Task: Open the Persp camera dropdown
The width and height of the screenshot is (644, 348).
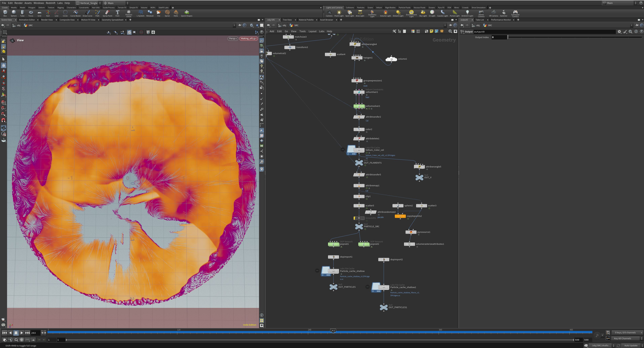Action: [233, 39]
